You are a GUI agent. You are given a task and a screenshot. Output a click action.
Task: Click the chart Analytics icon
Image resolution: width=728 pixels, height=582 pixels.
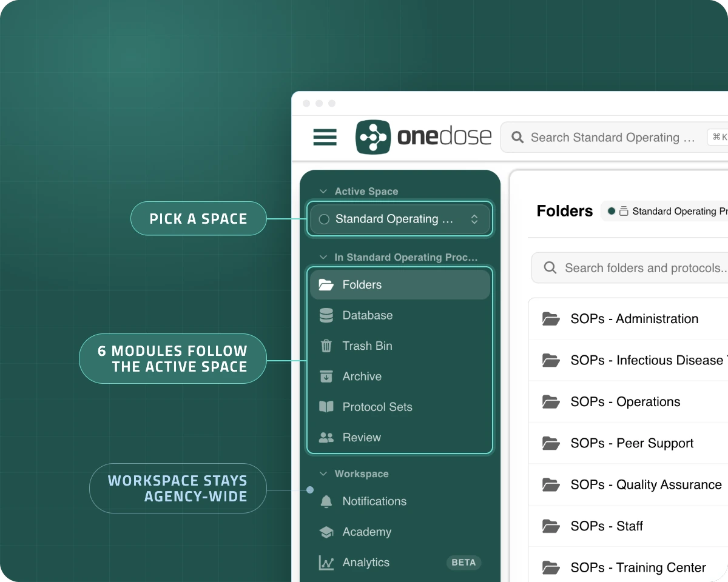click(x=326, y=563)
